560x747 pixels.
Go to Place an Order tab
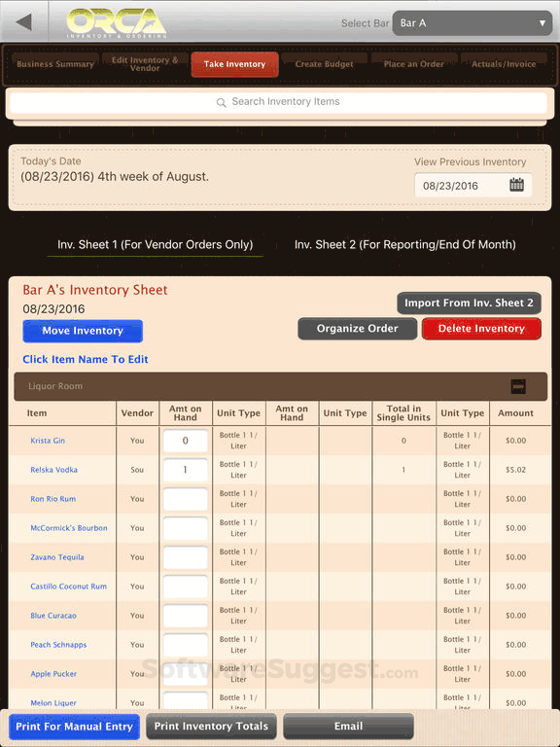[x=414, y=64]
